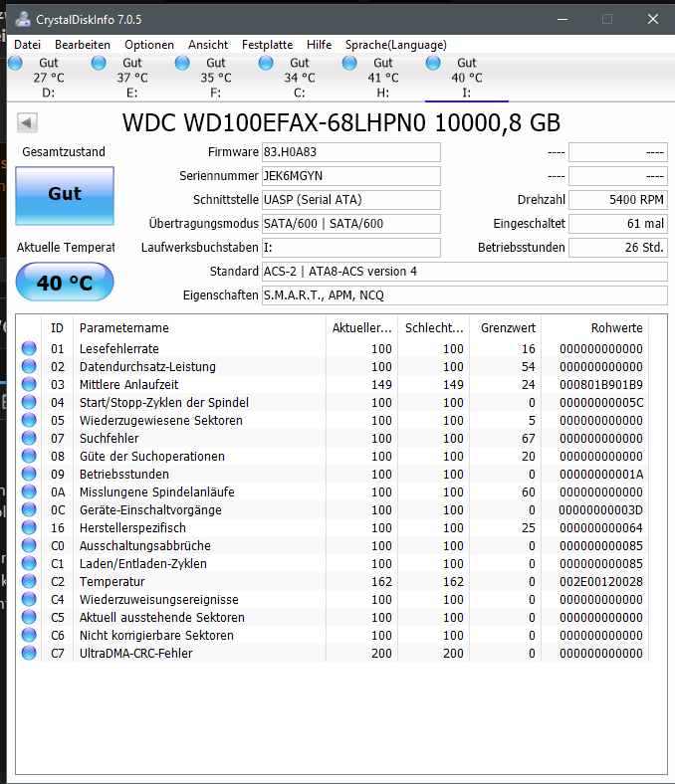The image size is (675, 784).
Task: Click the Firmware field 83.H0A83
Action: tap(350, 152)
